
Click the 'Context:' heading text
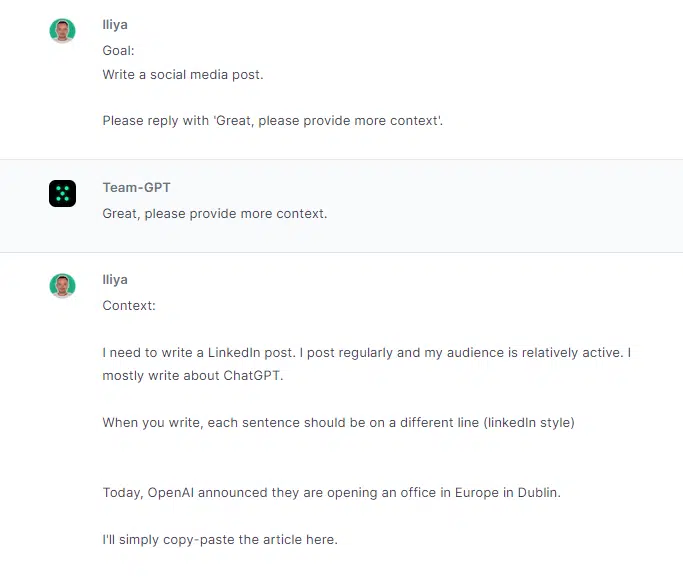(129, 305)
